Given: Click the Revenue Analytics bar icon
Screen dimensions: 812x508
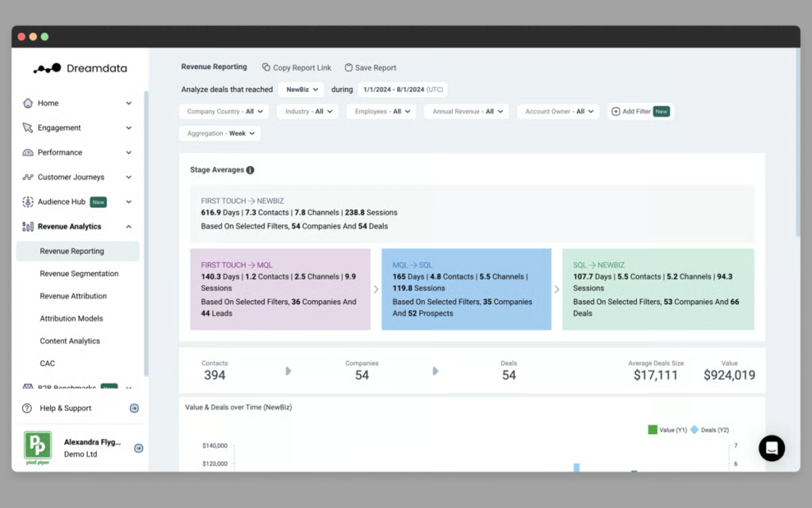Looking at the screenshot, I should coord(28,226).
